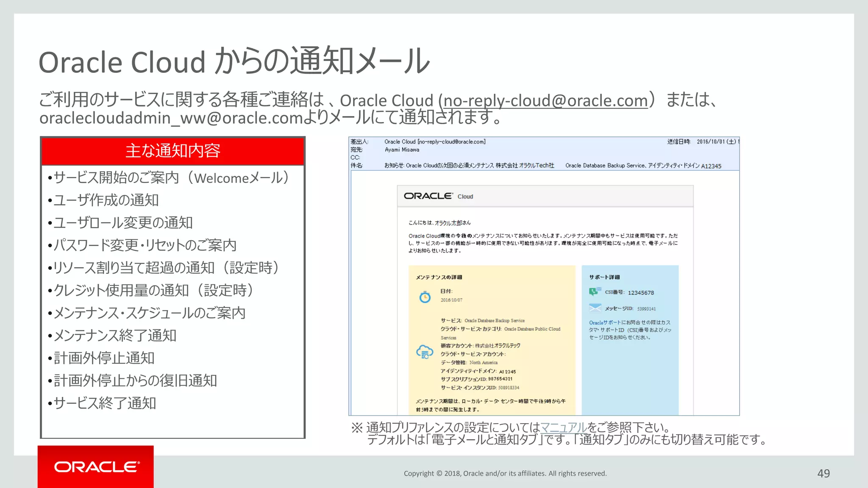
Task: Click the Oracleサポート inquiry note text
Action: pyautogui.click(x=630, y=330)
